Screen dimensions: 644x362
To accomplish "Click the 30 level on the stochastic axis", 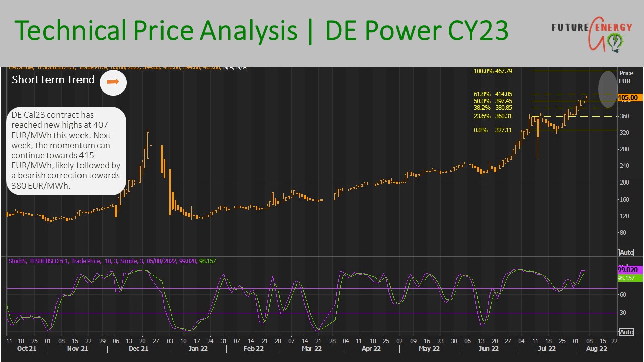I will point(623,313).
